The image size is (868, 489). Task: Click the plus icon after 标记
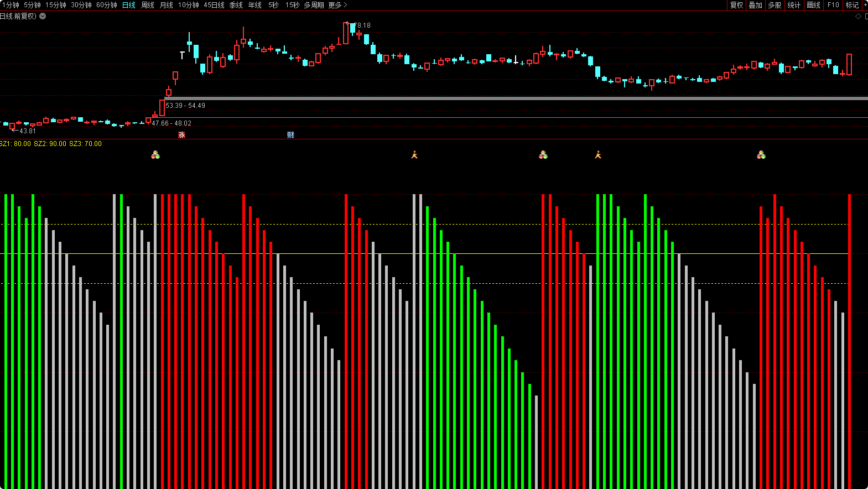pyautogui.click(x=865, y=5)
